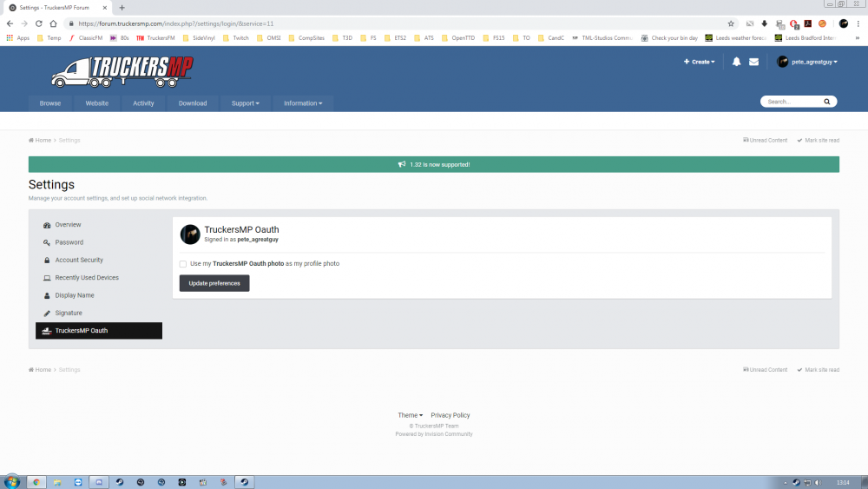Screen dimensions: 868x489
Task: Click the Windows Start button
Action: coord(12,481)
